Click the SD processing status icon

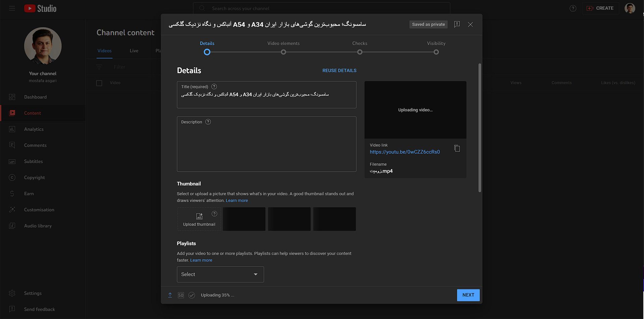(181, 295)
